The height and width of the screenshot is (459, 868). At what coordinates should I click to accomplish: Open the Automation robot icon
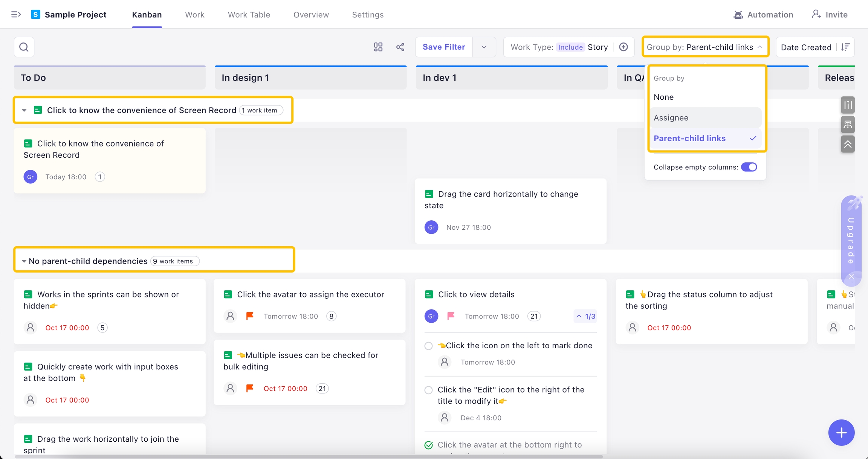[x=738, y=15]
